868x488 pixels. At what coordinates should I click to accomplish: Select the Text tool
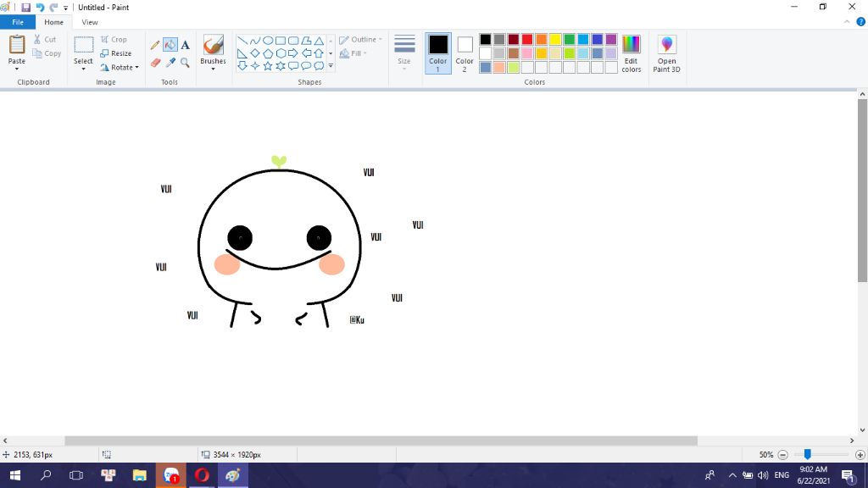tap(185, 45)
